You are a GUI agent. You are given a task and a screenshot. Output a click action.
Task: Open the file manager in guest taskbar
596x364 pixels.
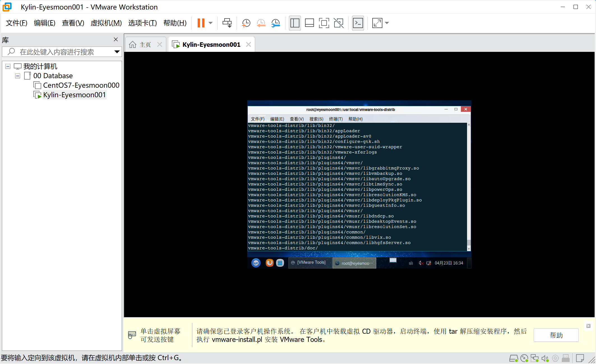coord(280,263)
